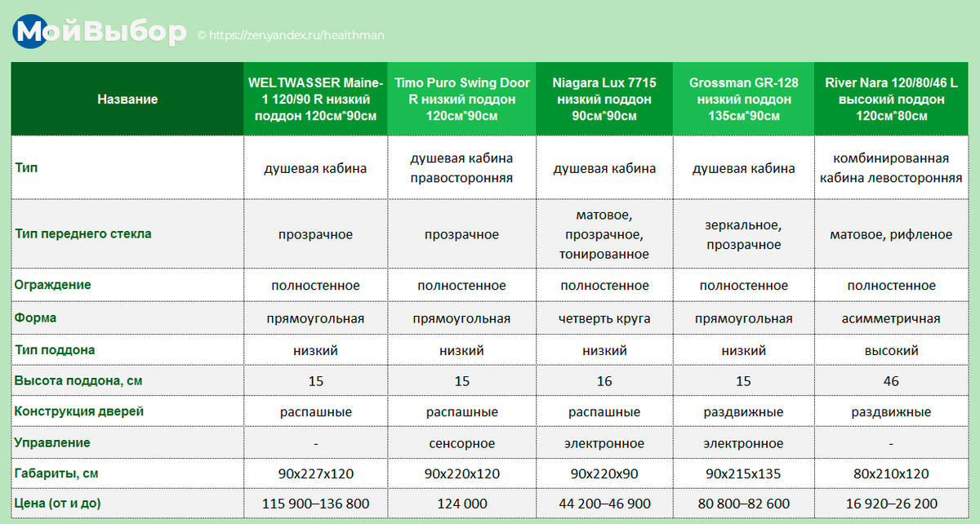This screenshot has height=524, width=980.
Task: Select раздвижные in the River Nara column
Action: (891, 412)
